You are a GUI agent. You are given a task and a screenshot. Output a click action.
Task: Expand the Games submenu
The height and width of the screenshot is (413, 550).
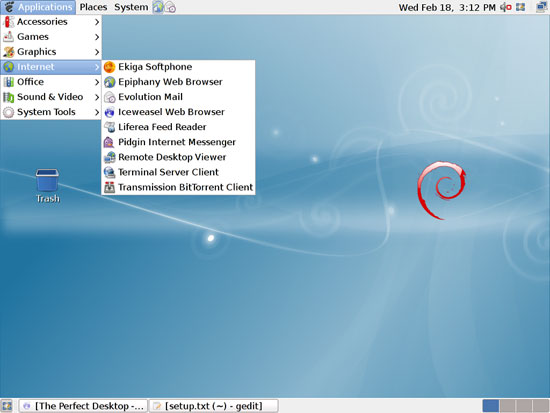[51, 37]
